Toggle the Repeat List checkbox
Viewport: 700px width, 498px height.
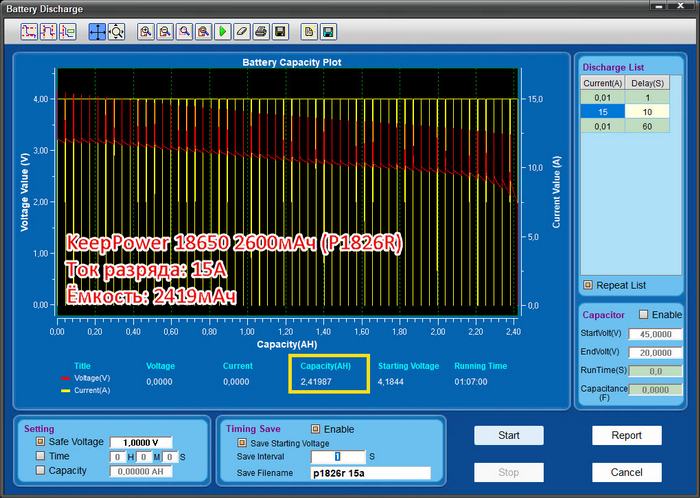coord(587,285)
